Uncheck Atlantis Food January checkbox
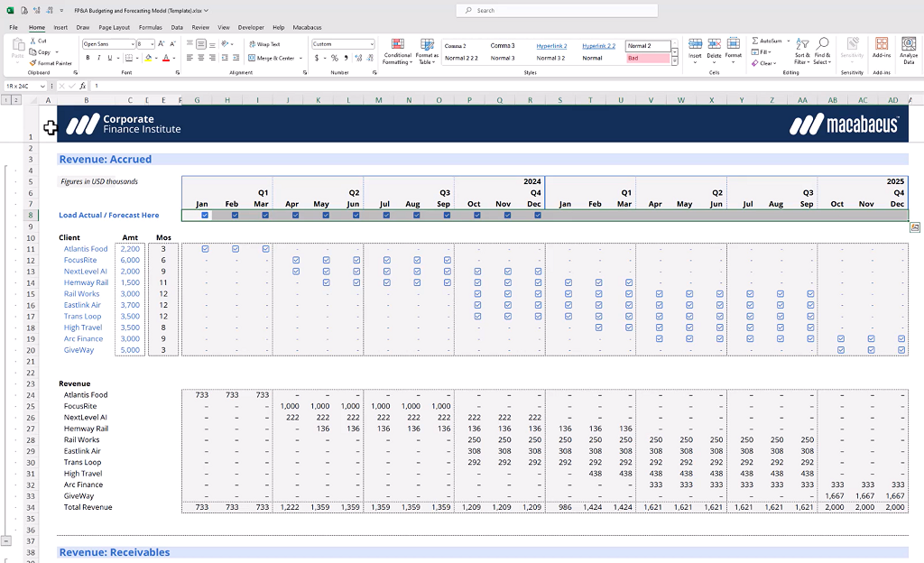 (x=205, y=249)
